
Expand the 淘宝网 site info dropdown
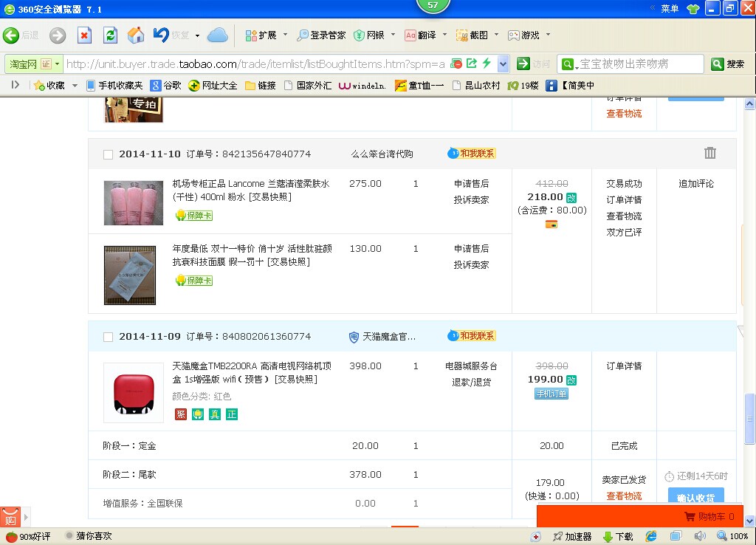pos(58,64)
